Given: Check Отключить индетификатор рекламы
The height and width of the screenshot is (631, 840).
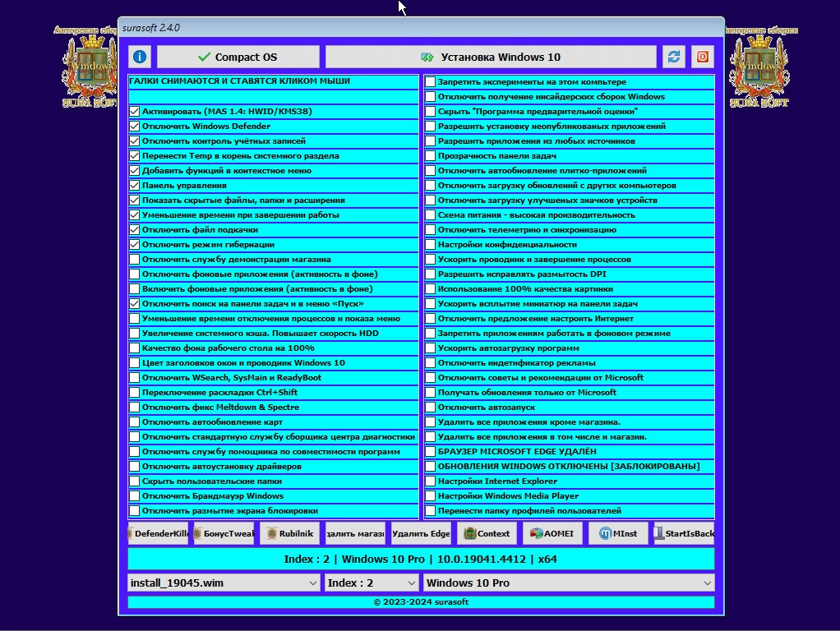Looking at the screenshot, I should (x=430, y=362).
